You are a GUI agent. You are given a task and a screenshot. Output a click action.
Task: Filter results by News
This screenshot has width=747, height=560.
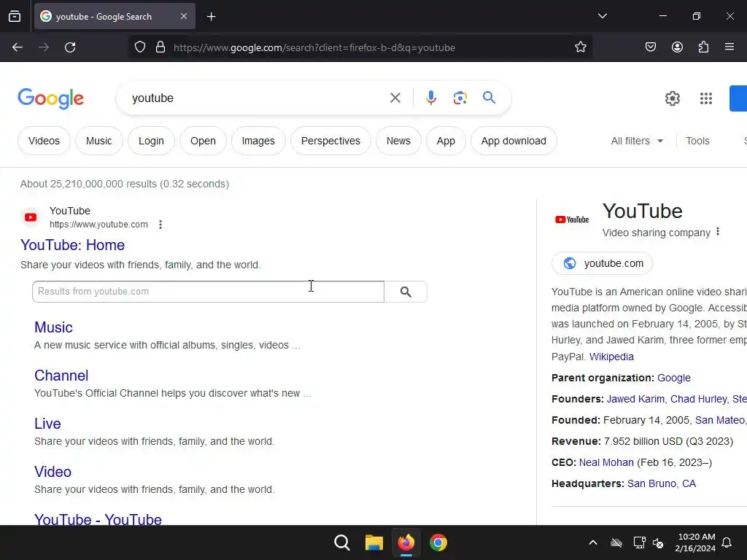click(x=398, y=141)
